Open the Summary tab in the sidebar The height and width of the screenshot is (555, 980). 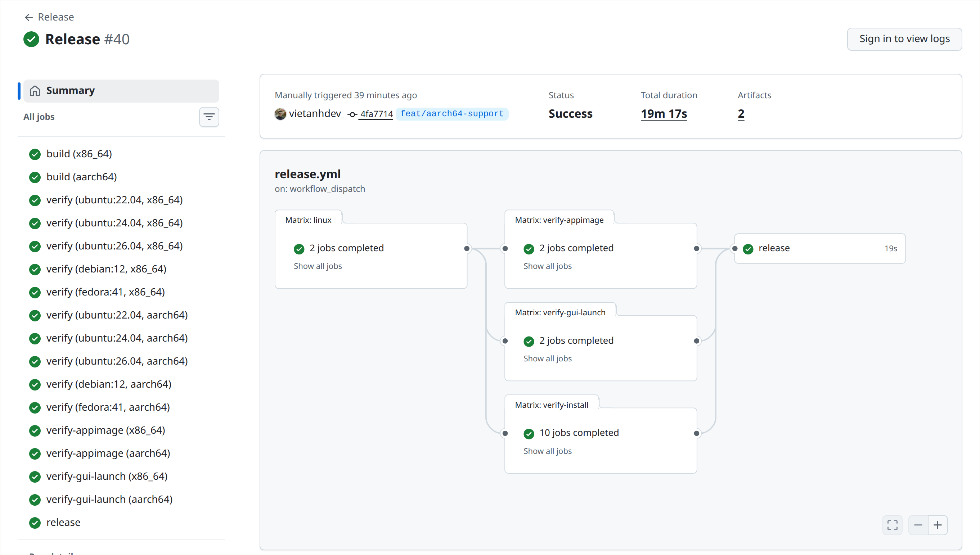pos(121,91)
